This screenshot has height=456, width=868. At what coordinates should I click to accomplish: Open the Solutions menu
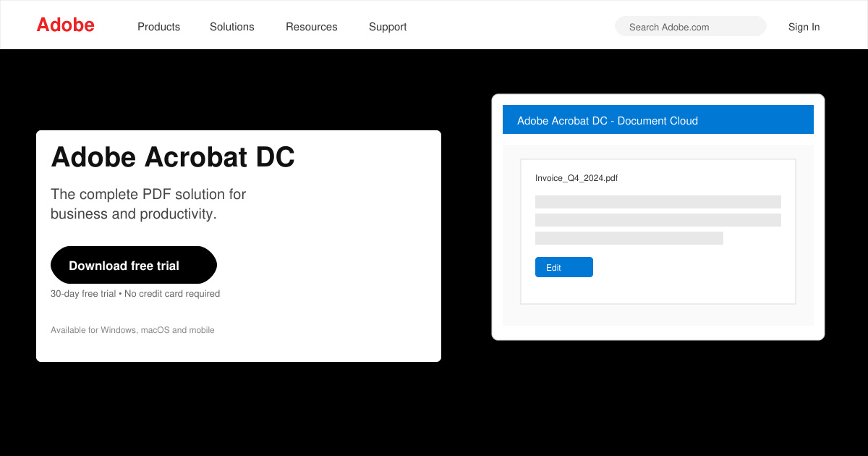231,27
